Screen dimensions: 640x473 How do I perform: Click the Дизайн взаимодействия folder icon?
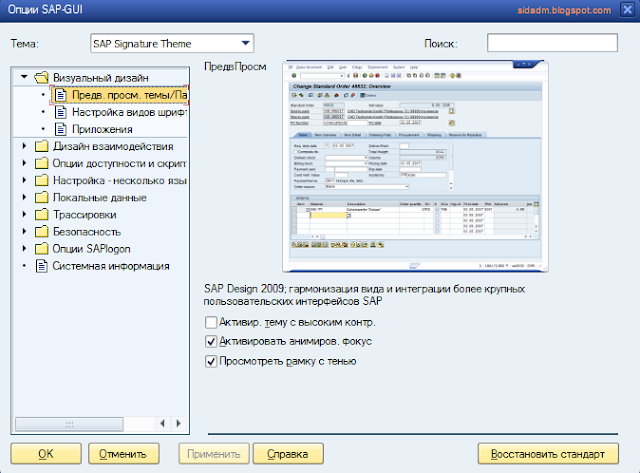coord(42,146)
